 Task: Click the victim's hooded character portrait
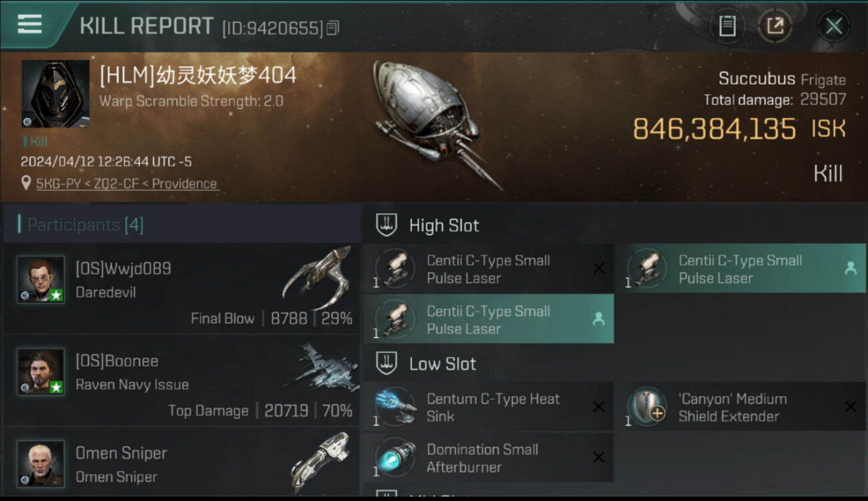[x=55, y=94]
